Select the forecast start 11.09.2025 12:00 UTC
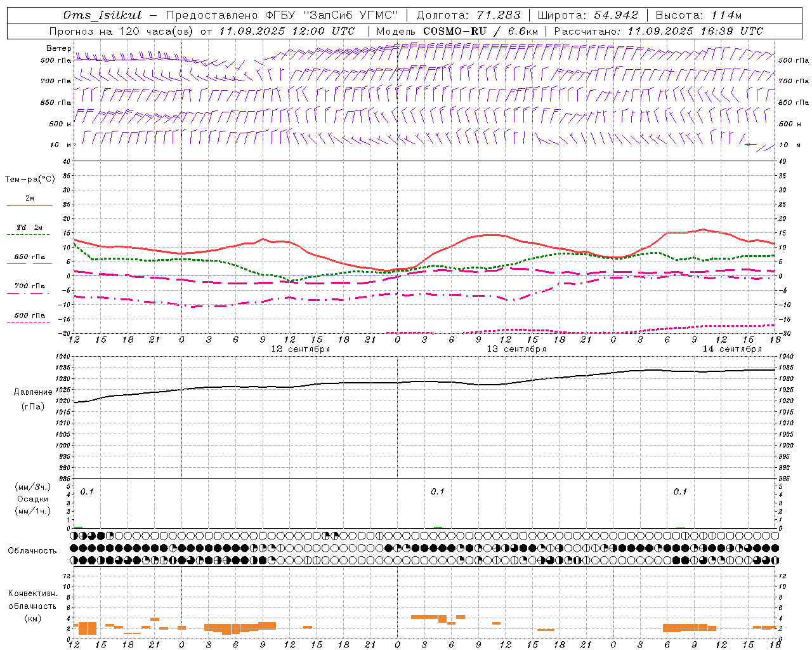The image size is (812, 650). (x=287, y=31)
